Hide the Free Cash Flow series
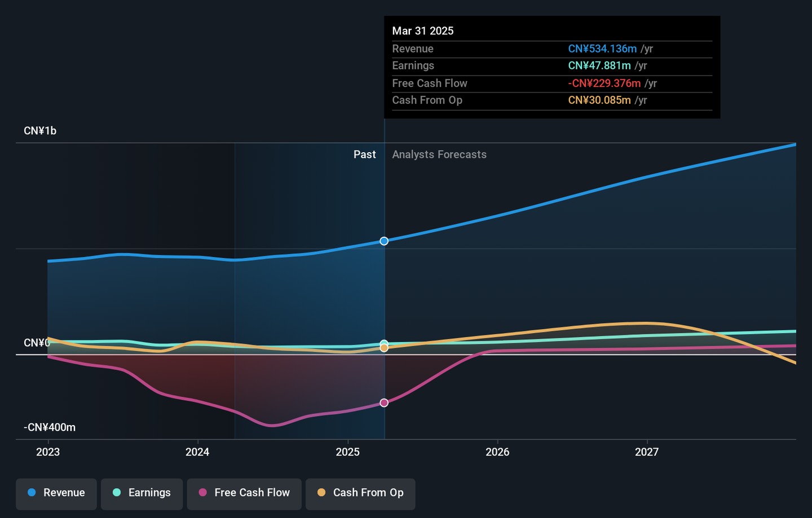Image resolution: width=812 pixels, height=518 pixels. 244,494
